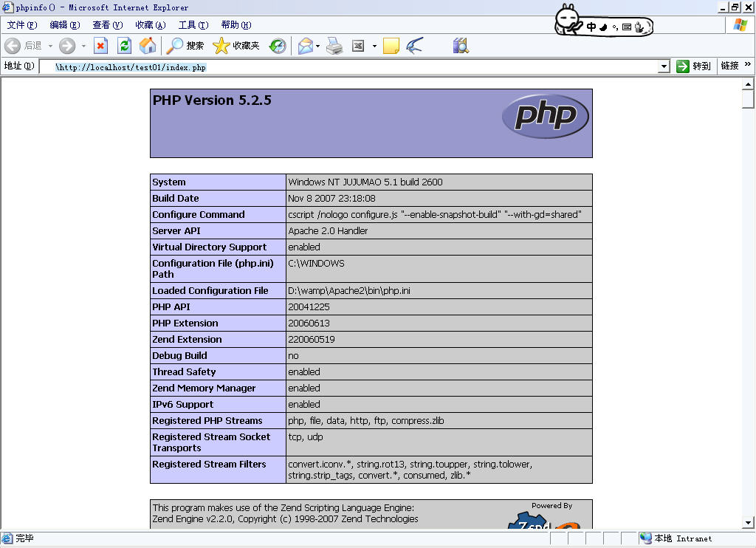Click the 'Nov 8 2007 23:18:08' build date
Viewport: 756px width, 548px height.
click(x=331, y=198)
